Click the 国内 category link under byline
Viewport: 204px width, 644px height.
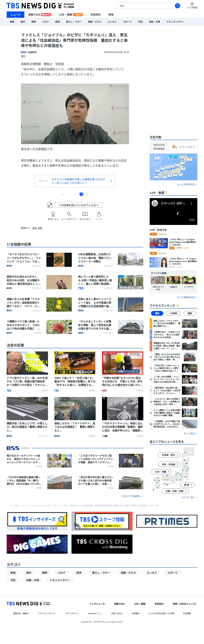[23, 56]
